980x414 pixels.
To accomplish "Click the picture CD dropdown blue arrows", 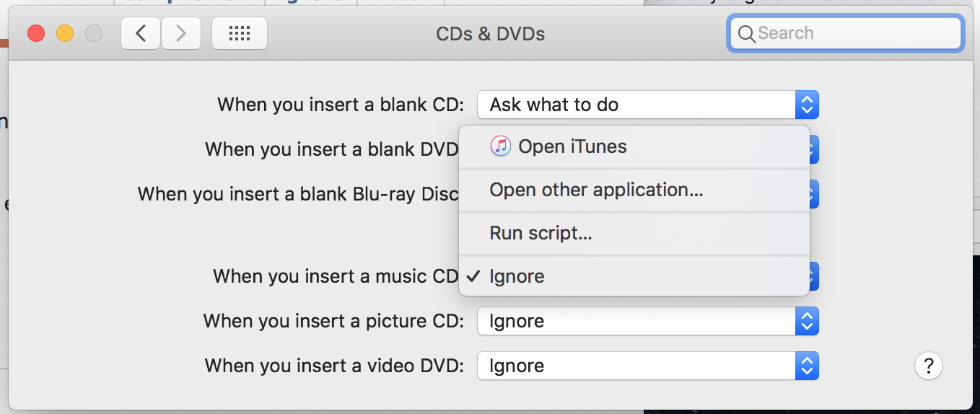I will [807, 321].
